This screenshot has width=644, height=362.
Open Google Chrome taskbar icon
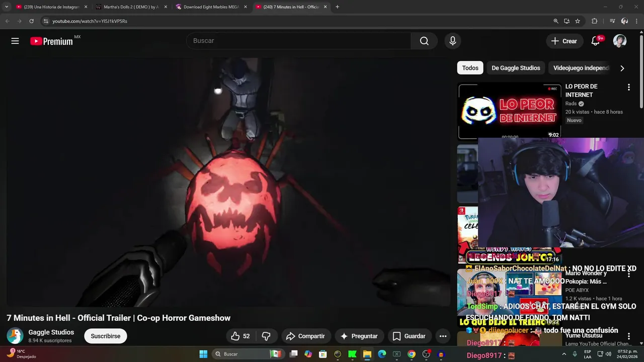(412, 354)
